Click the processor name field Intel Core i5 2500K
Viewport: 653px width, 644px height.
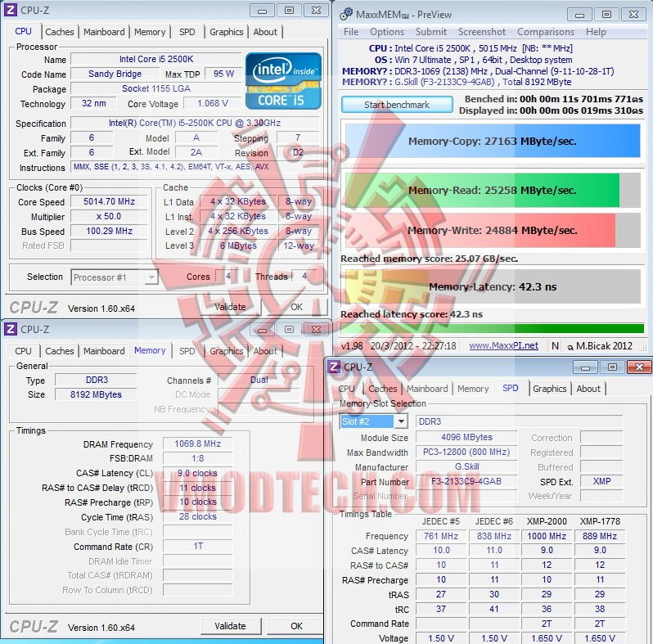[x=156, y=59]
